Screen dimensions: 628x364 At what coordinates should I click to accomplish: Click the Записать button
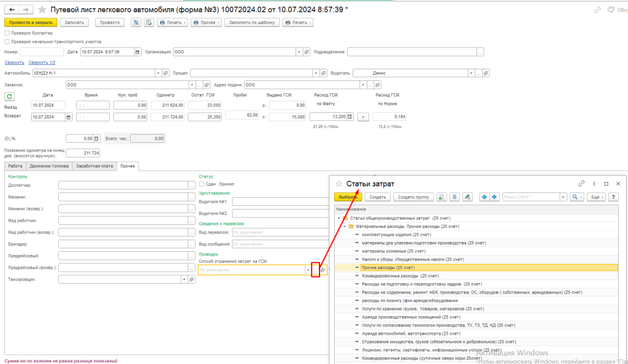[74, 23]
